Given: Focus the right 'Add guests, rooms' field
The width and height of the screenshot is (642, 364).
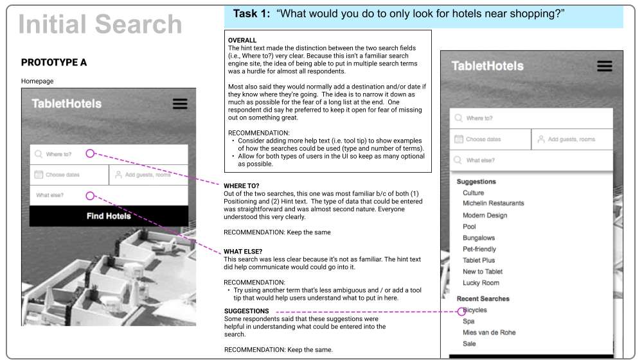Looking at the screenshot, I should tap(572, 139).
